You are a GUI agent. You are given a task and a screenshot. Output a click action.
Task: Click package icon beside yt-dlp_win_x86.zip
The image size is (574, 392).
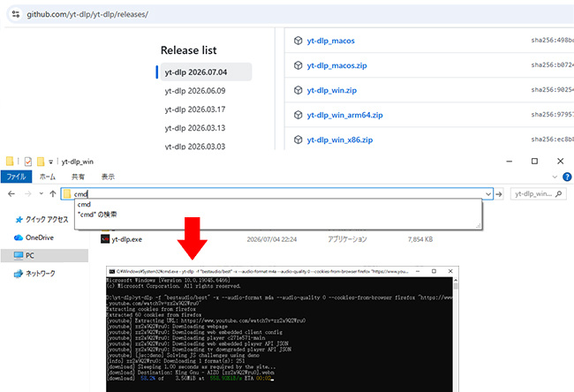point(298,139)
